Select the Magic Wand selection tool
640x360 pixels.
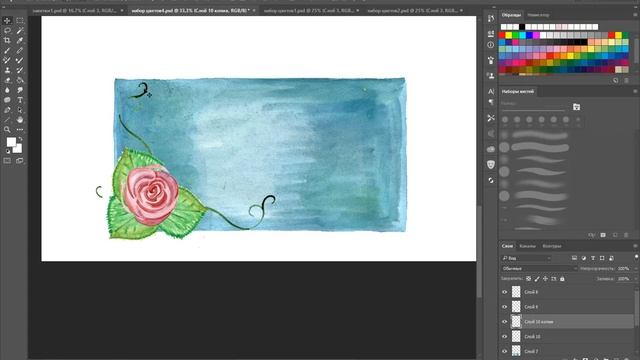click(x=20, y=31)
